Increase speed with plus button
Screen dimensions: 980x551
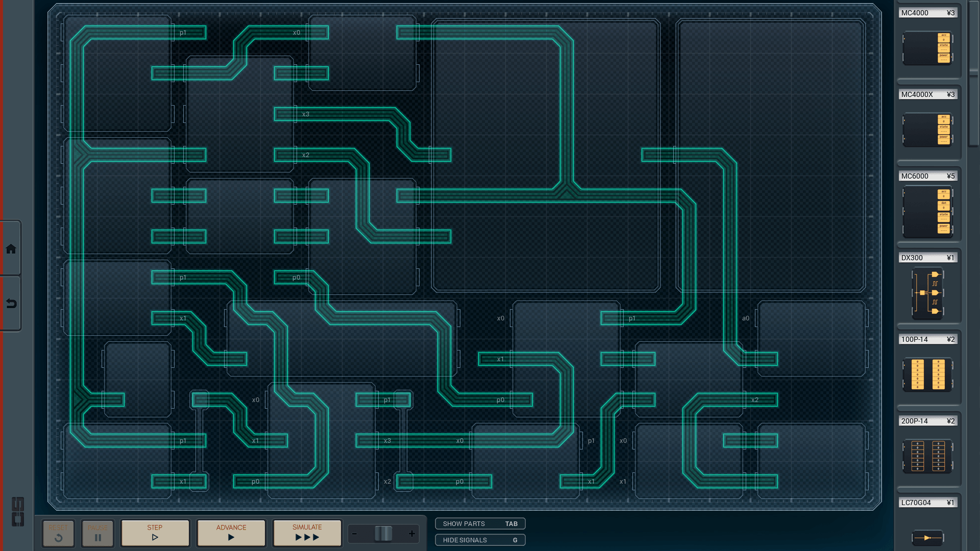412,534
